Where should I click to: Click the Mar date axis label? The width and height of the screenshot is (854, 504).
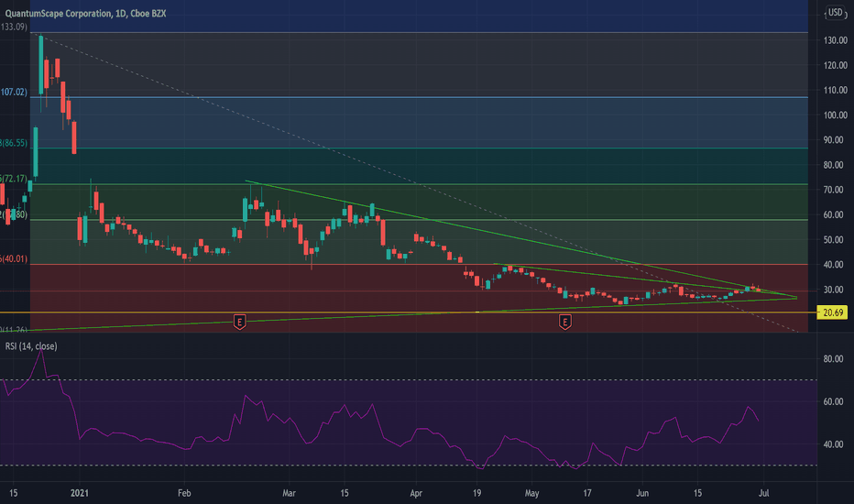[289, 493]
